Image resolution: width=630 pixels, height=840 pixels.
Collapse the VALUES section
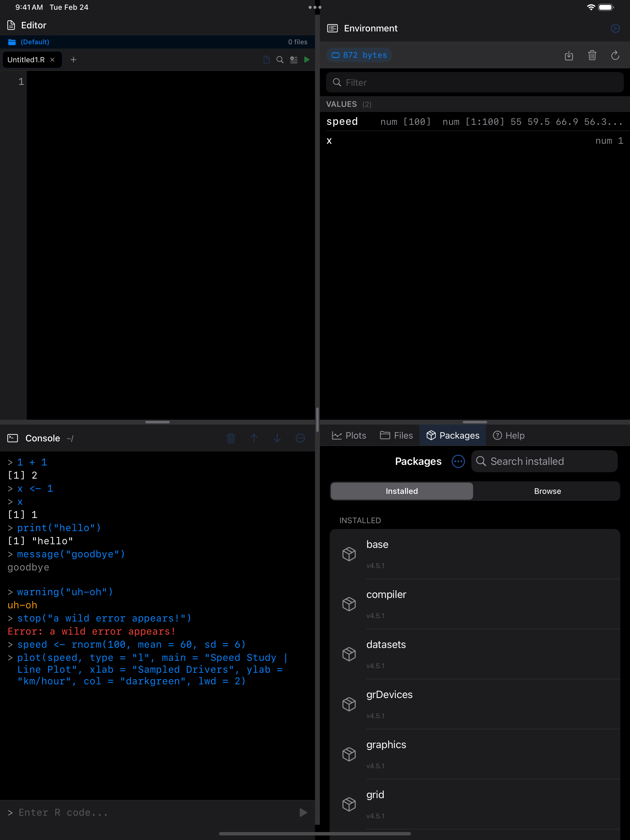point(341,104)
